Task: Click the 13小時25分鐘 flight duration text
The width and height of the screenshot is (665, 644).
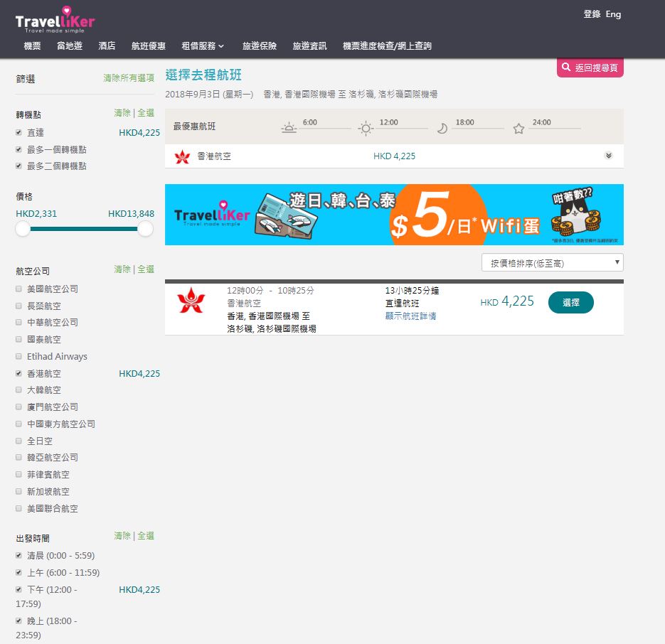Action: (x=412, y=291)
